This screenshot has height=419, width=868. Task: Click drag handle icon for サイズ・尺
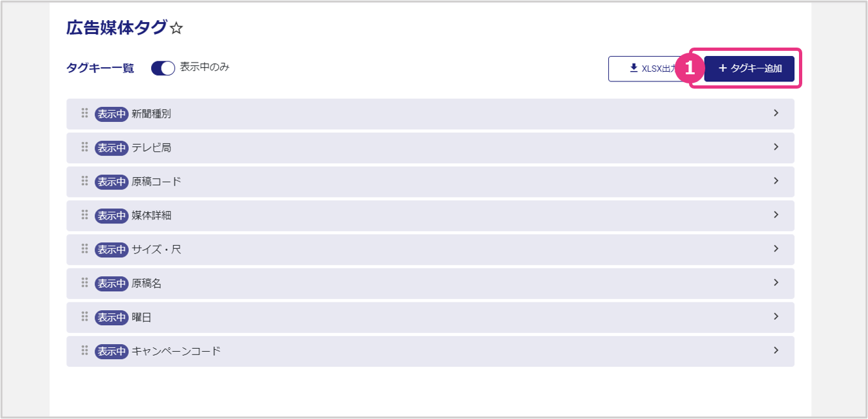click(x=85, y=249)
